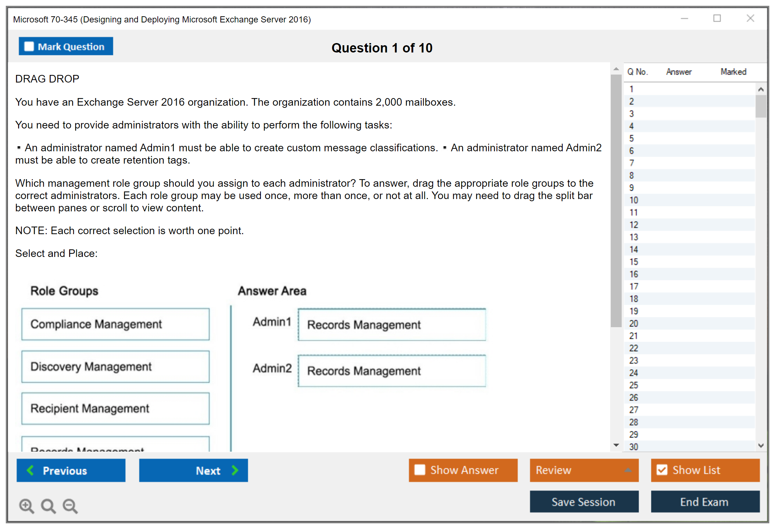Image resolution: width=778 pixels, height=532 pixels.
Task: Open the Review dropdown menu
Action: (x=628, y=470)
